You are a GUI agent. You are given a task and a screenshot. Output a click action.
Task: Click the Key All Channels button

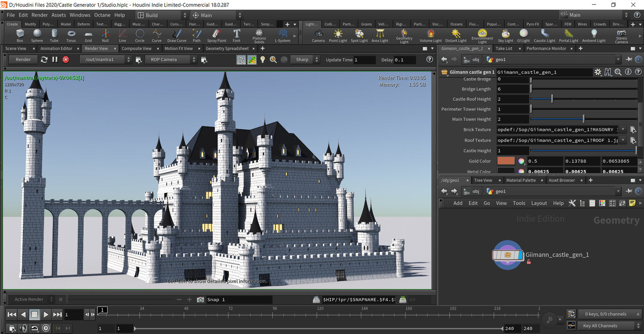(600, 326)
